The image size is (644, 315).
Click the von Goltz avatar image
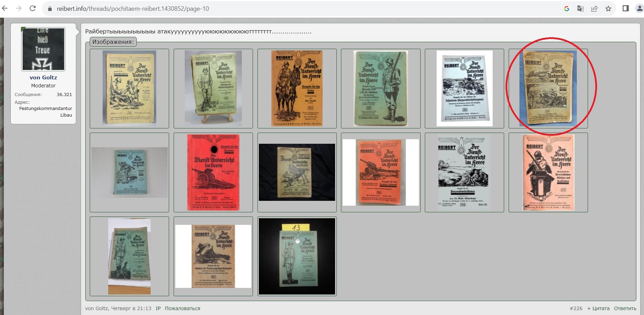coord(43,49)
